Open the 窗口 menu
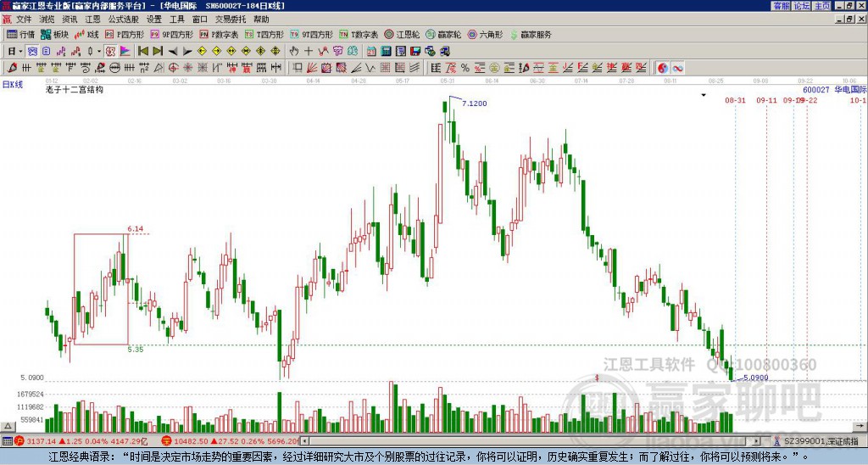The height and width of the screenshot is (465, 868). coord(200,20)
